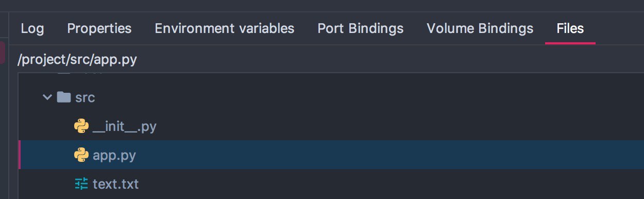
Task: Click the partially hidden folder icon above src
Action: [x=64, y=73]
